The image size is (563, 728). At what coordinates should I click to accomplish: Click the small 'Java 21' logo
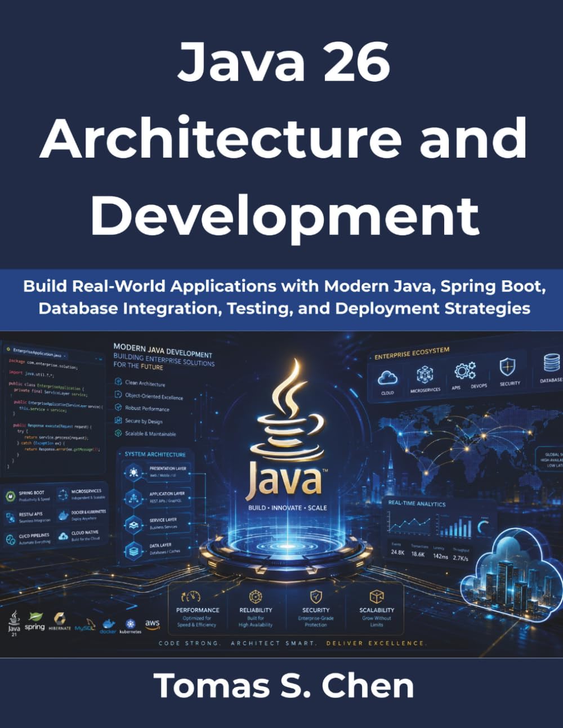14,623
